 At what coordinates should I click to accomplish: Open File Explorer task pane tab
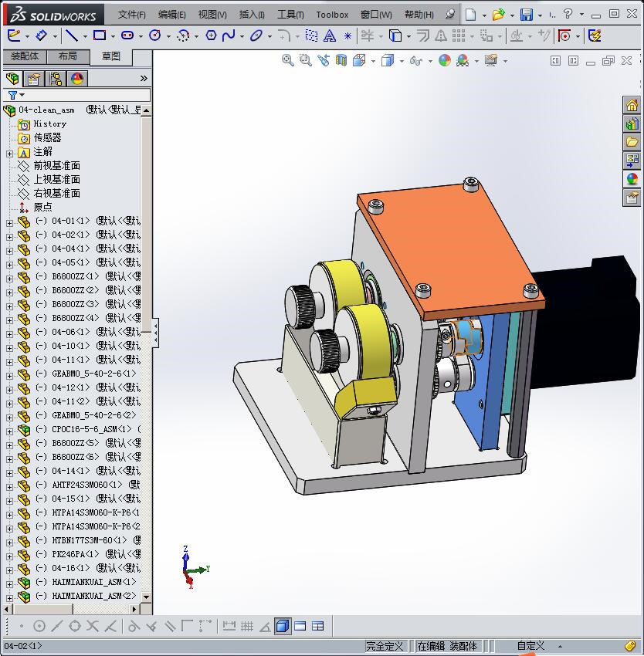point(632,142)
